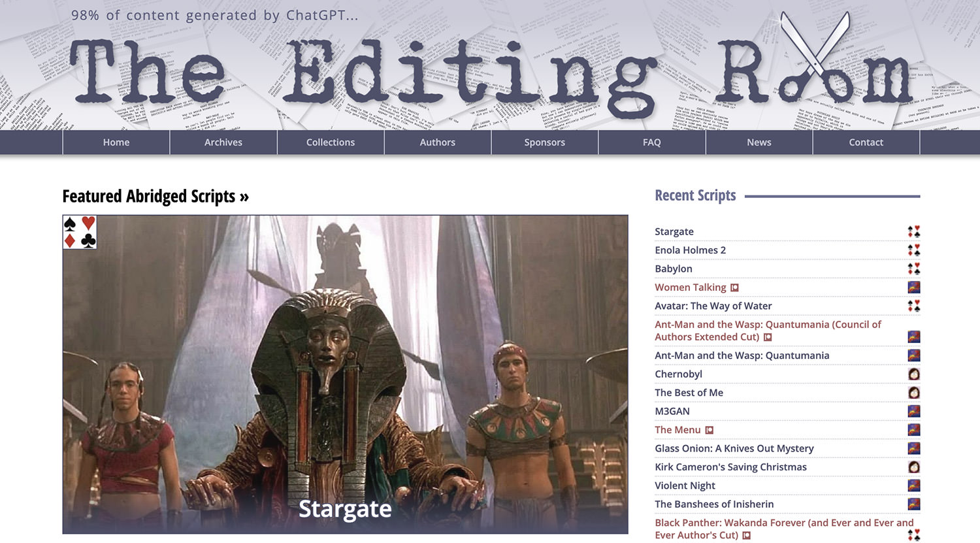This screenshot has height=543, width=980.
Task: Click author avatar beside Kirk Cameron's Saving Christmas
Action: point(914,467)
